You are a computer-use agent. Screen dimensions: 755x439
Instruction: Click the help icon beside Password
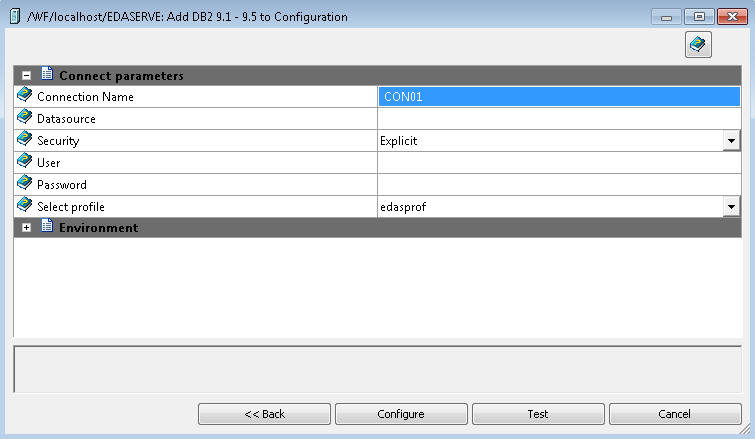click(x=25, y=183)
